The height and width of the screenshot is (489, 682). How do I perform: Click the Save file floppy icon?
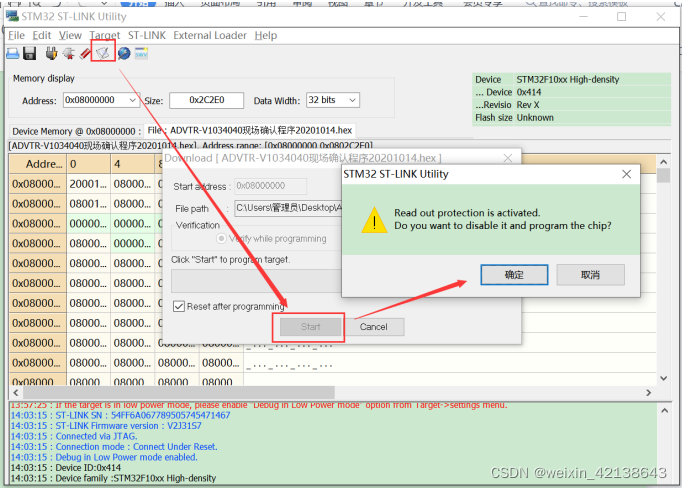30,54
